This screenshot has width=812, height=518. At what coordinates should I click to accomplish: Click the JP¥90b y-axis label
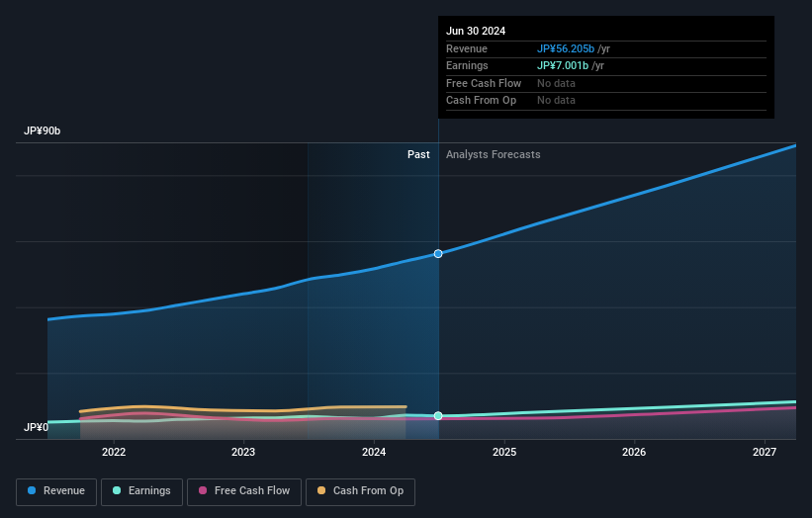coord(42,130)
